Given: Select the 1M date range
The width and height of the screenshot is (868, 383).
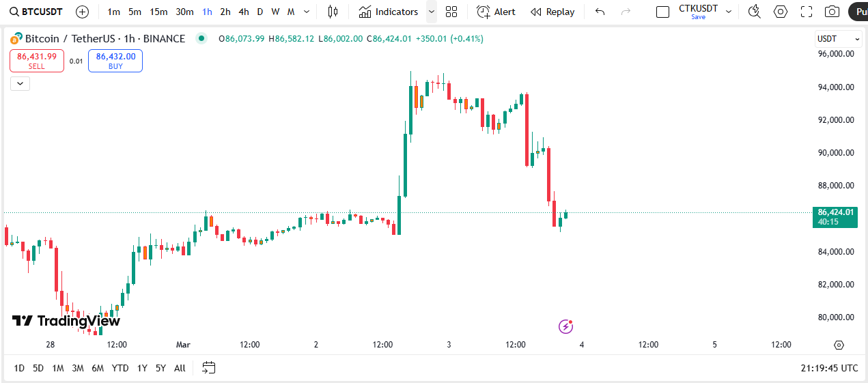Looking at the screenshot, I should click(x=58, y=368).
